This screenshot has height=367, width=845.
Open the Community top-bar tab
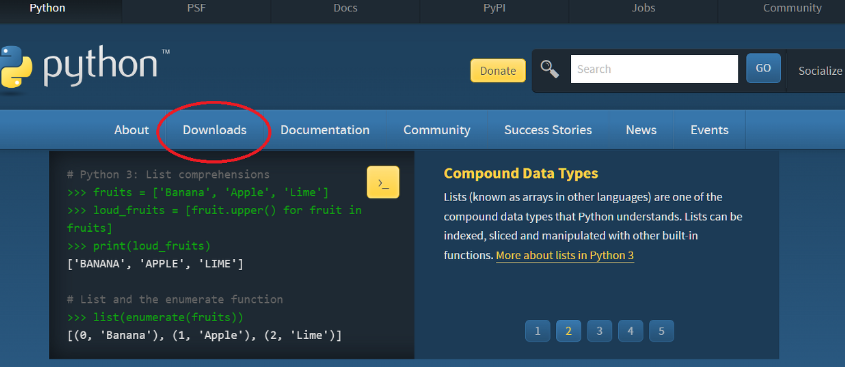click(x=792, y=8)
